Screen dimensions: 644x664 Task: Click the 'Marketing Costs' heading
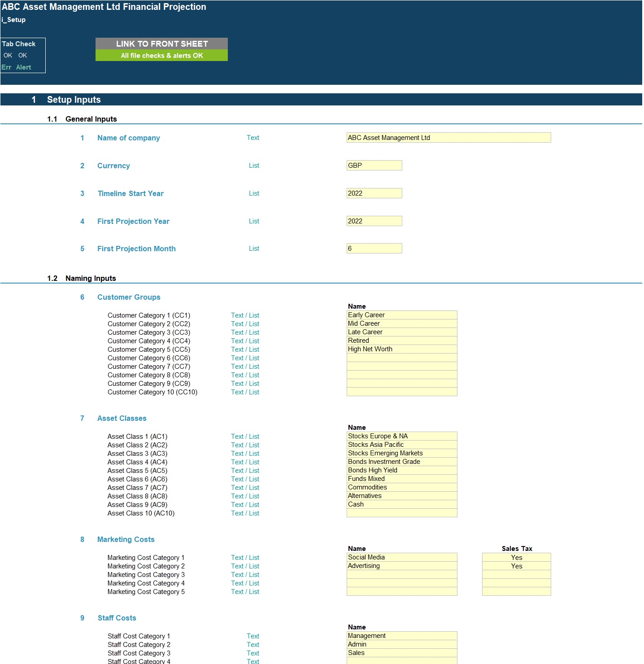tap(126, 539)
